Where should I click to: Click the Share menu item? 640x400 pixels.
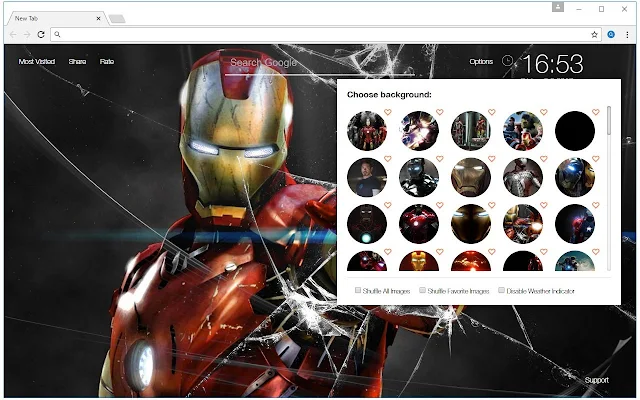click(77, 62)
